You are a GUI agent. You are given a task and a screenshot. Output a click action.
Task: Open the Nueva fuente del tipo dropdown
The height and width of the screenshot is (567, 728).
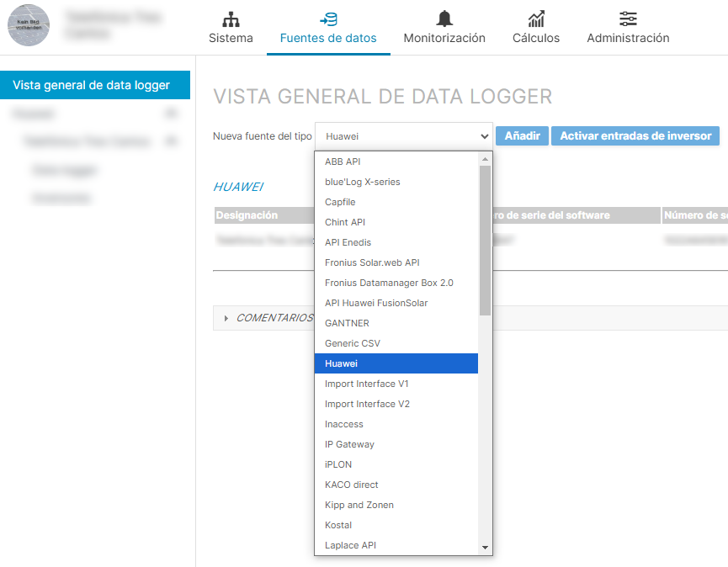(403, 136)
